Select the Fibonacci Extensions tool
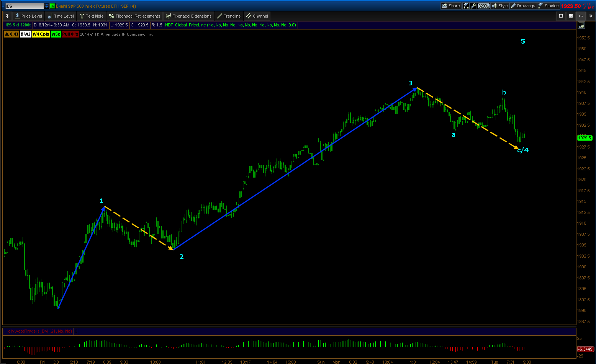596x364 pixels. pyautogui.click(x=188, y=16)
